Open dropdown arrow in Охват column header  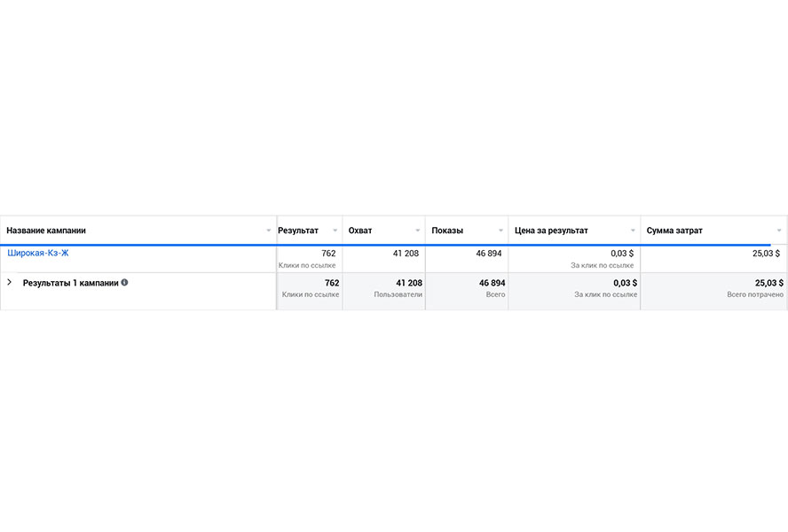pyautogui.click(x=418, y=231)
